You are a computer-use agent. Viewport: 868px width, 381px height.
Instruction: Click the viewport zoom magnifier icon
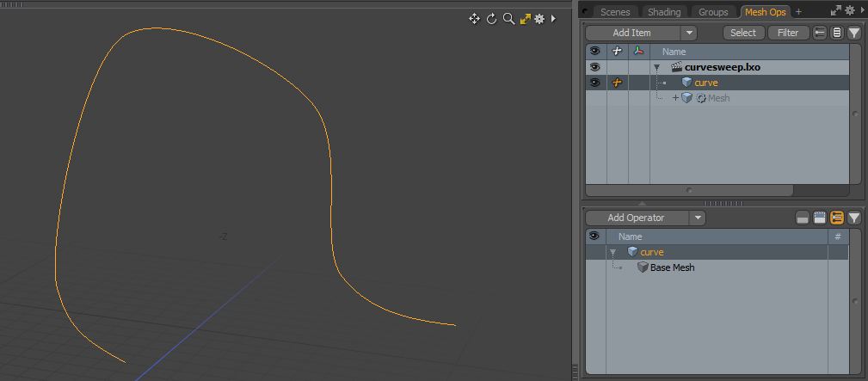click(508, 18)
